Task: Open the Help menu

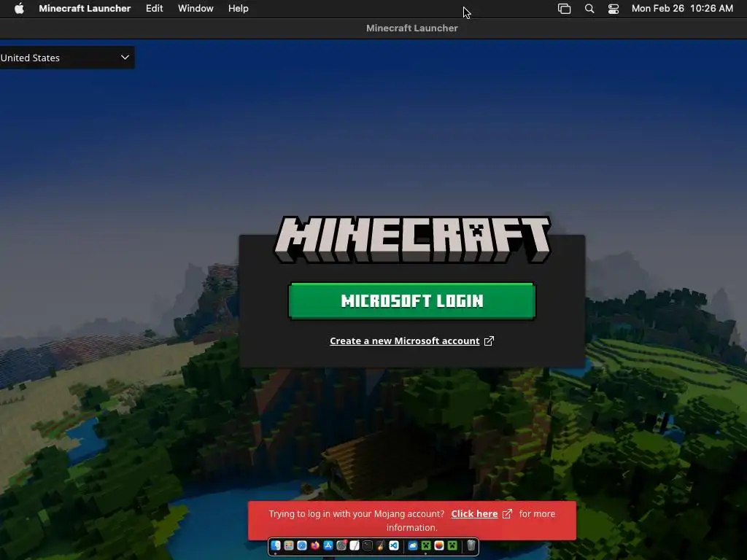Action: [239, 8]
